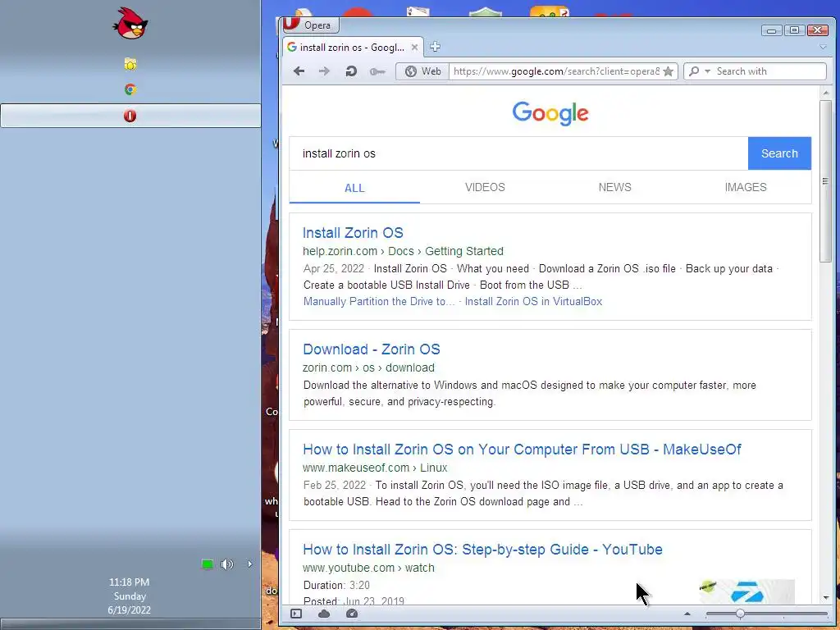The width and height of the screenshot is (840, 630).
Task: Open zoom options arrow in status bar
Action: [x=687, y=614]
